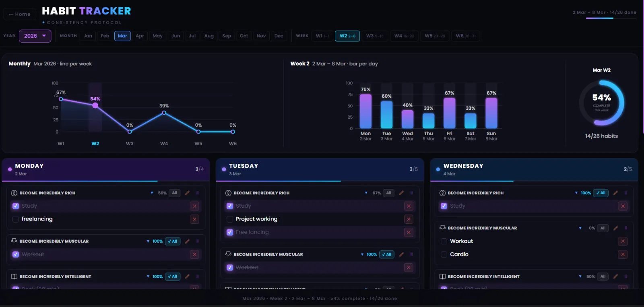Uncheck Tuesday's Free lancing checkbox
The height and width of the screenshot is (307, 644).
[x=230, y=232]
